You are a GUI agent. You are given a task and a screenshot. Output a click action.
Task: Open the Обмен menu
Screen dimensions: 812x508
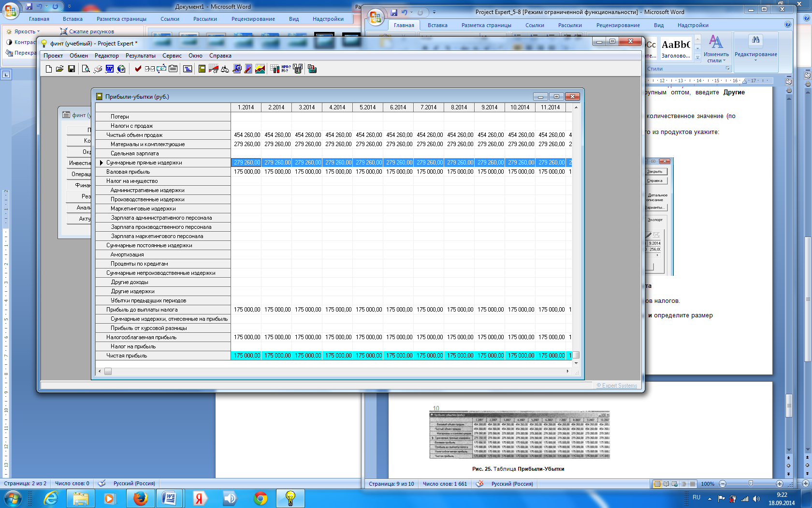[79, 56]
